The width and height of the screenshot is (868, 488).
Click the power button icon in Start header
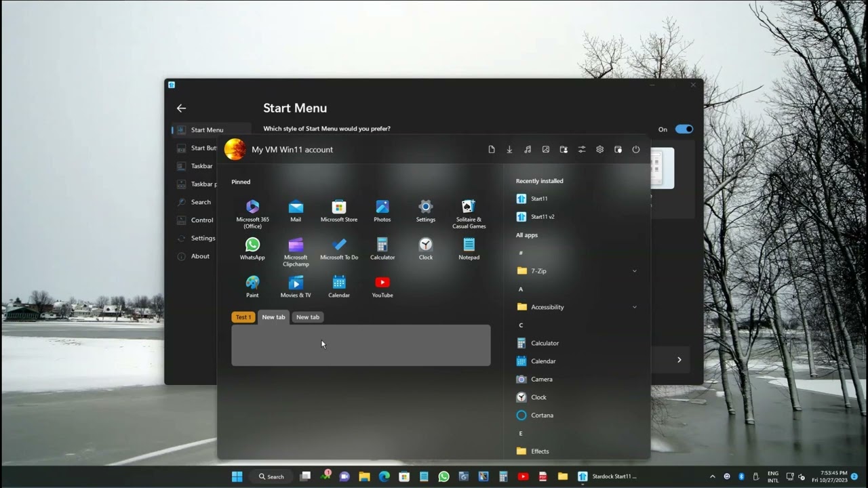pyautogui.click(x=636, y=150)
